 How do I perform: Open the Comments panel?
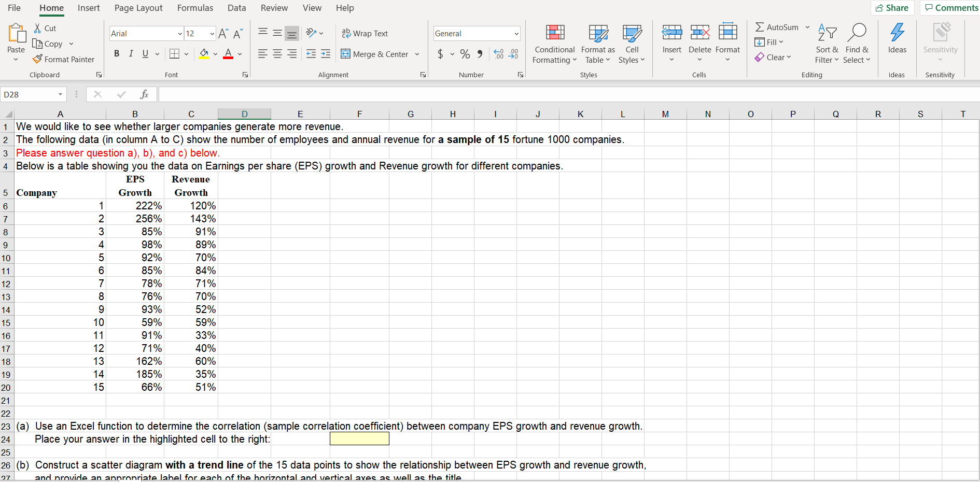(950, 8)
